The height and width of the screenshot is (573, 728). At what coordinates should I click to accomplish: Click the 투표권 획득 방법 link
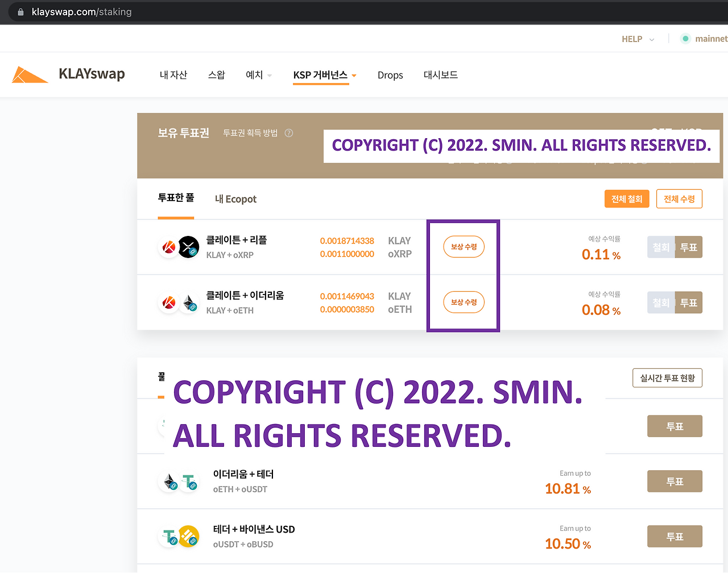(250, 133)
